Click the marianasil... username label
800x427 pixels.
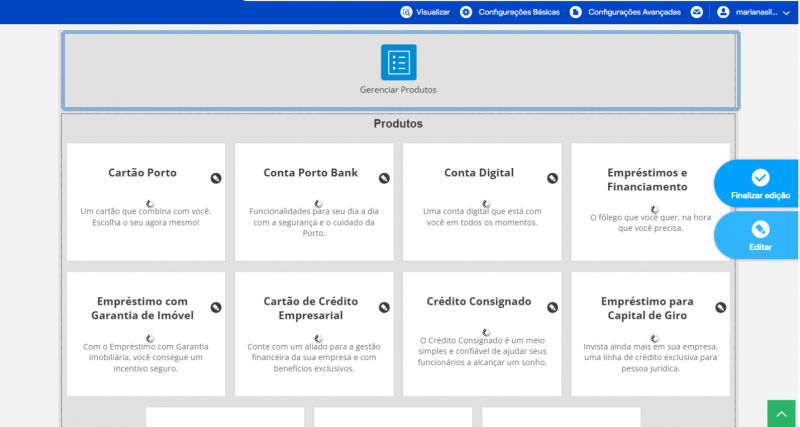point(756,12)
